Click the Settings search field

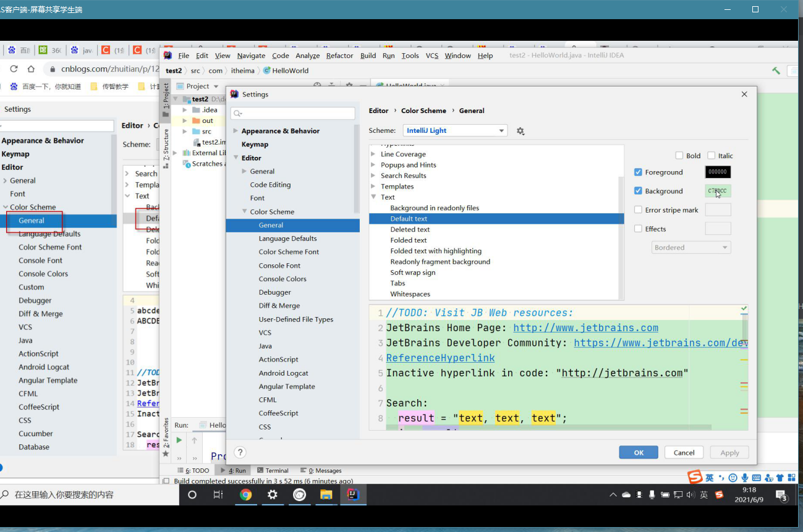[293, 113]
